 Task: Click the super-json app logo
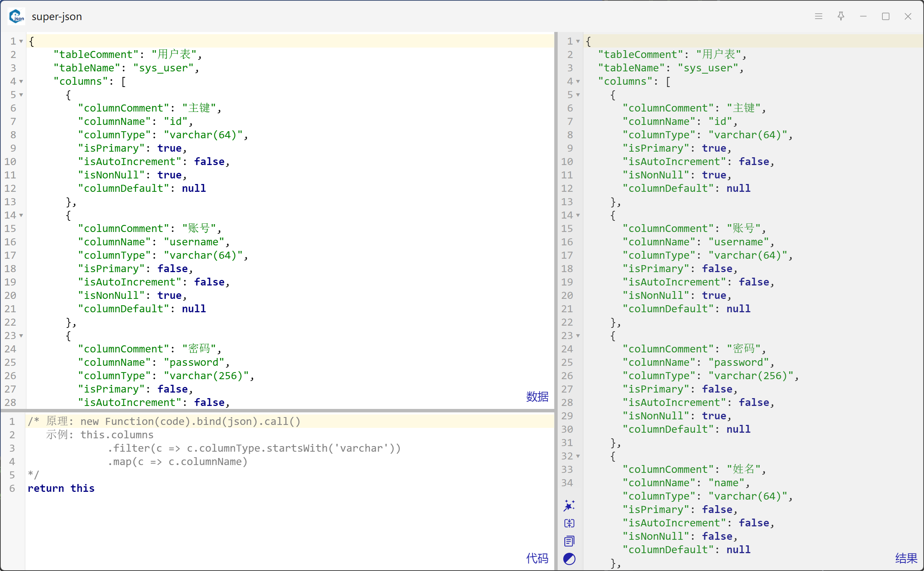pos(17,16)
